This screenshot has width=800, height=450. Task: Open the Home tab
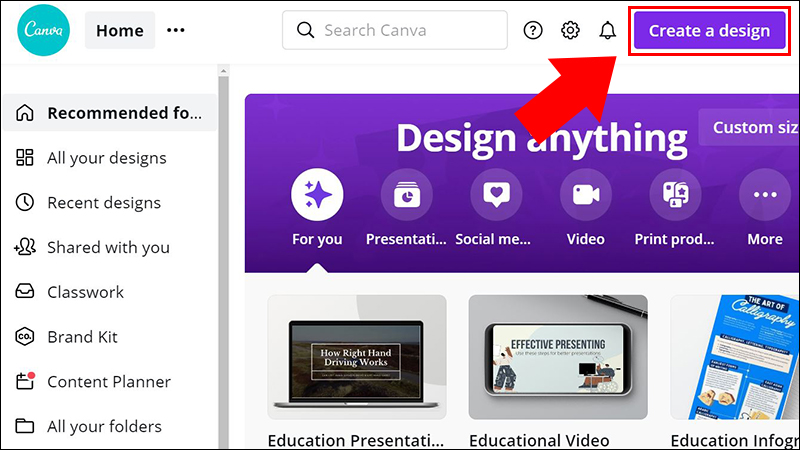click(120, 31)
